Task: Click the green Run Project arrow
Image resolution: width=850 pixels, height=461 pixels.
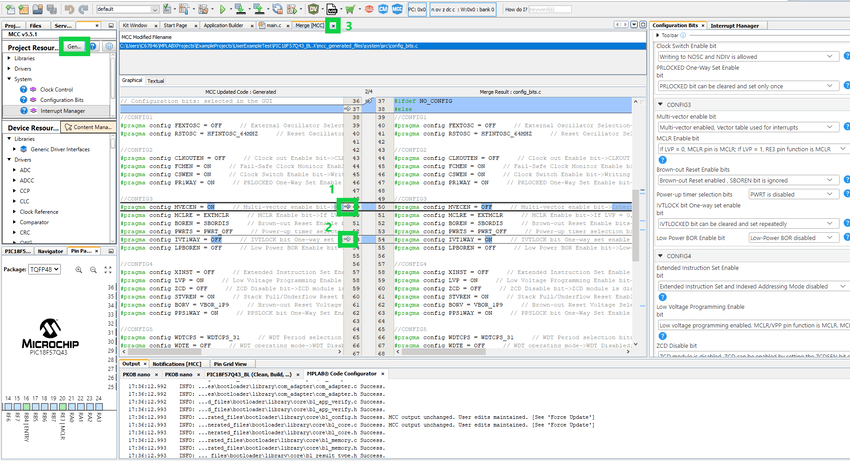Action: tap(222, 8)
